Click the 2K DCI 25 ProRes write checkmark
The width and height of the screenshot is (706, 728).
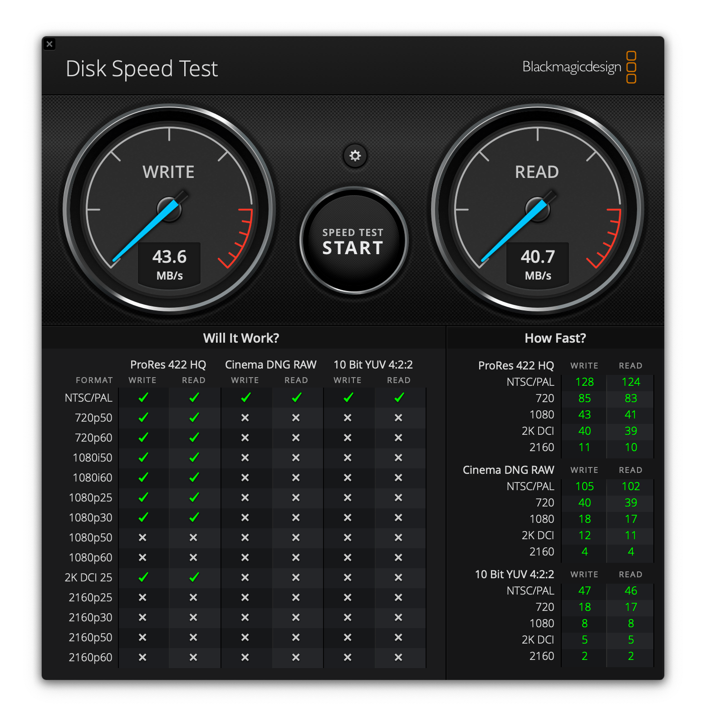(x=143, y=577)
